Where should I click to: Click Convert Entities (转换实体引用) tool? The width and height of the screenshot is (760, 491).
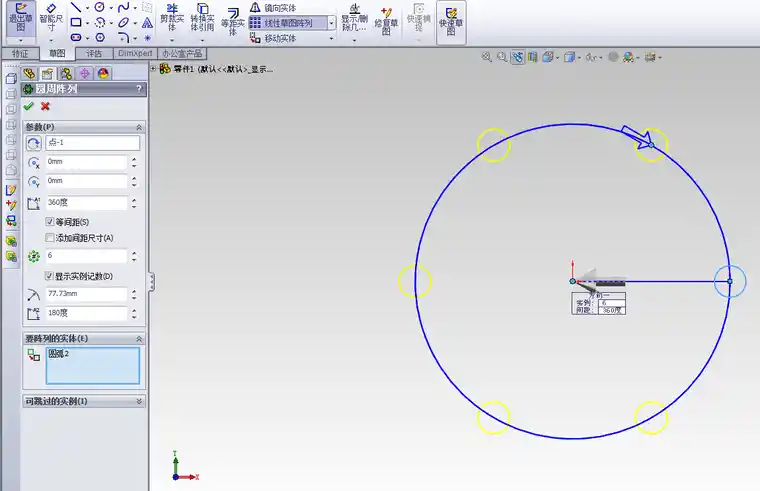[202, 18]
